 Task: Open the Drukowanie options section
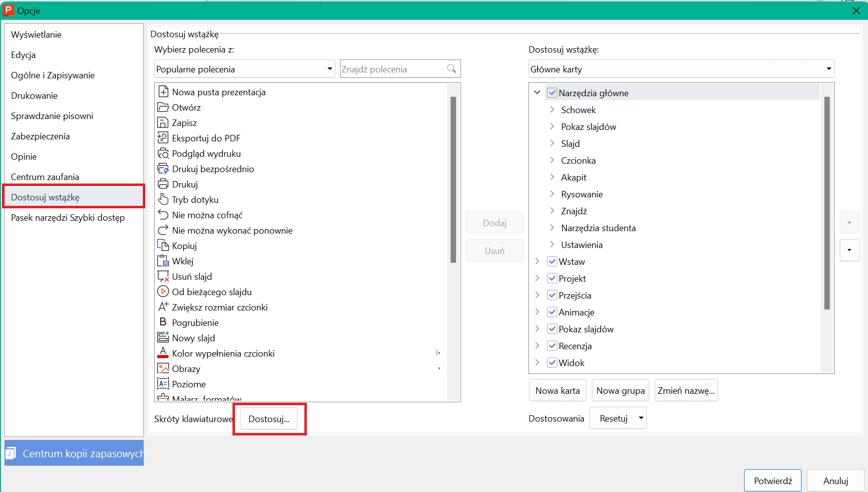[x=34, y=96]
